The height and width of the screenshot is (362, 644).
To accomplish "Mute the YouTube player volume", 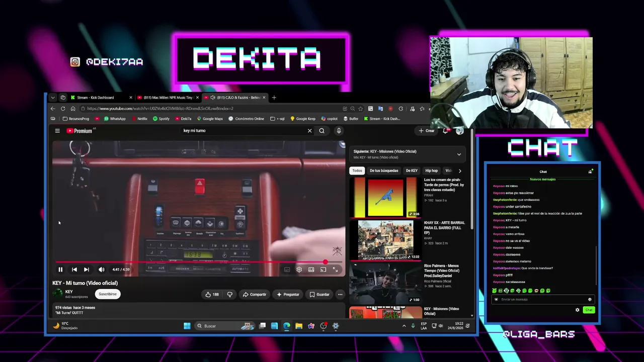I will point(101,269).
